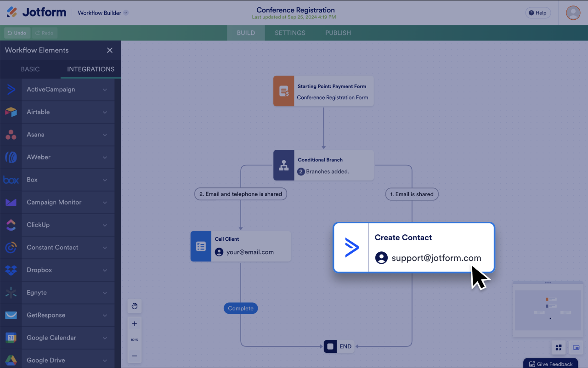
Task: Click the Conference Registration title
Action: point(295,10)
